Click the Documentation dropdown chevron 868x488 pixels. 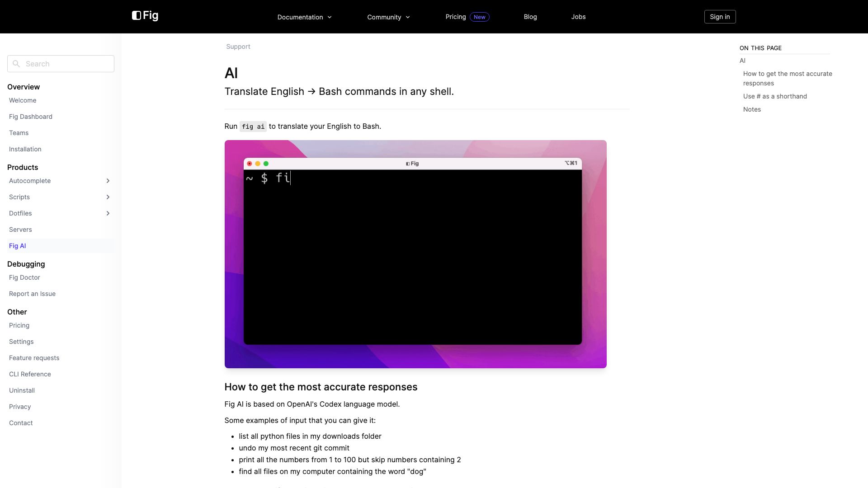[x=330, y=17]
